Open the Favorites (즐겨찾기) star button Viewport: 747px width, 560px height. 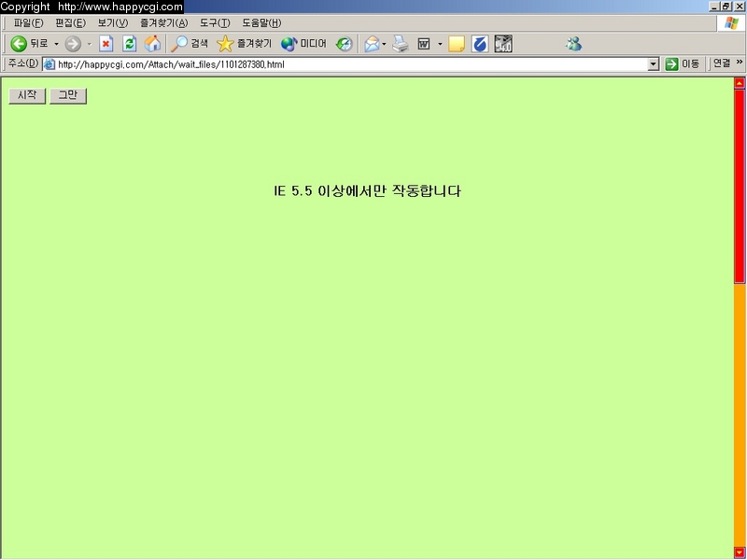coord(244,44)
